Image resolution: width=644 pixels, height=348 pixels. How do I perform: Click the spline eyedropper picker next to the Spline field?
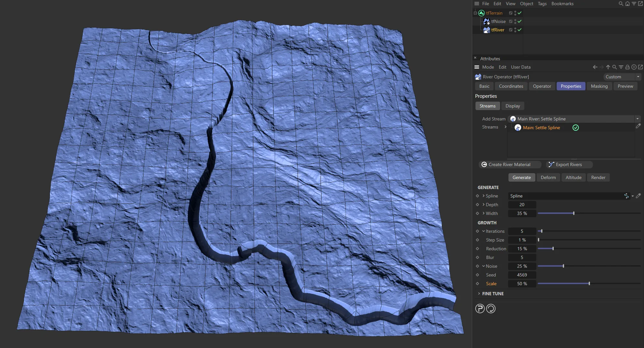click(x=639, y=196)
